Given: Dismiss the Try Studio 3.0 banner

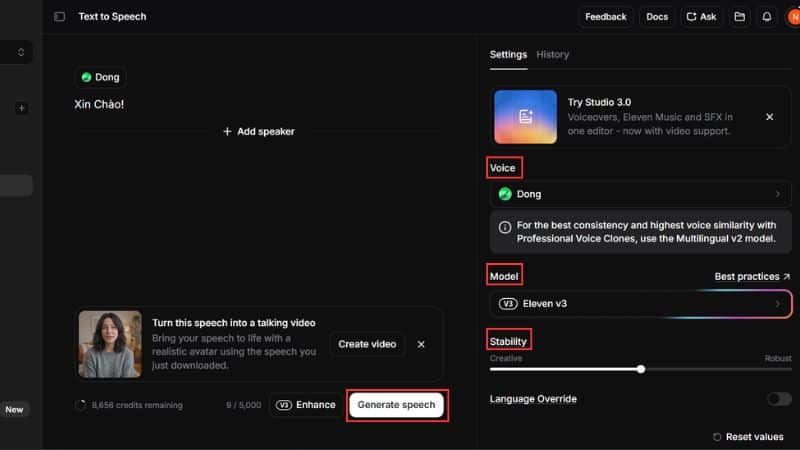Looking at the screenshot, I should pos(769,117).
